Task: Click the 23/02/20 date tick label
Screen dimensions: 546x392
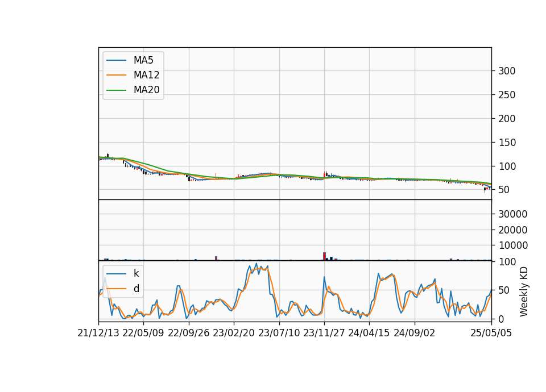Action: coord(234,333)
